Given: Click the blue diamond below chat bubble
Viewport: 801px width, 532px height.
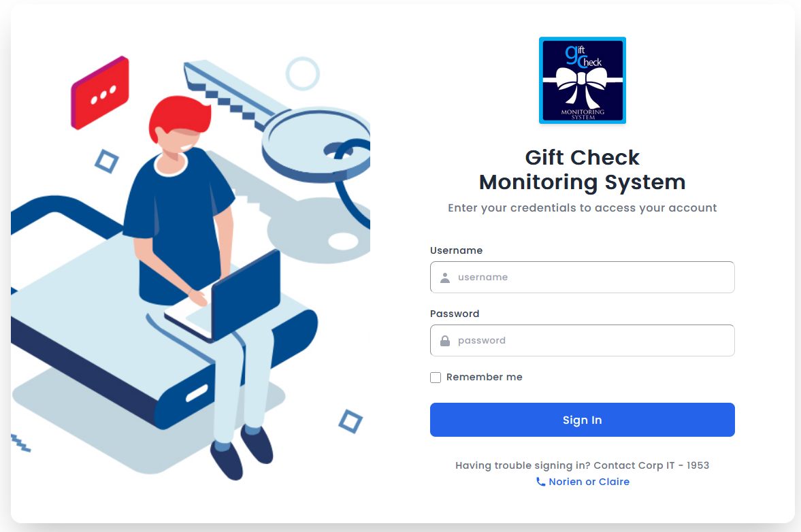Looking at the screenshot, I should click(107, 161).
